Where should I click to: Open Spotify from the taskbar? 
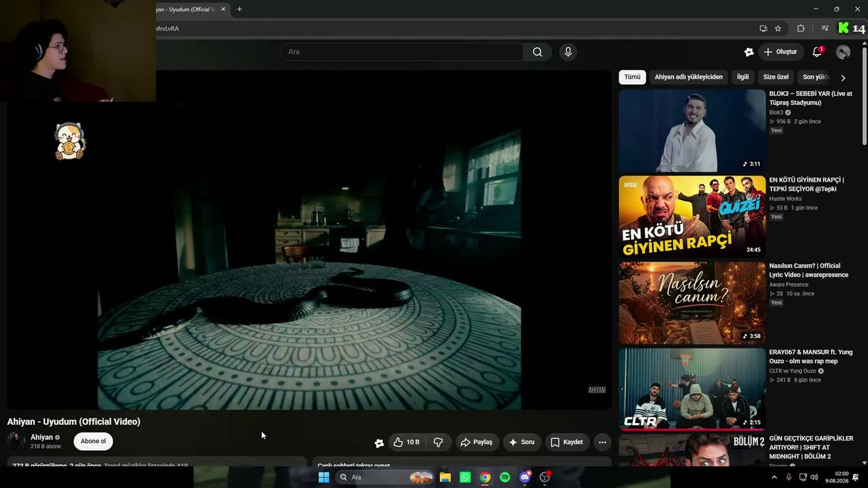[x=505, y=477]
